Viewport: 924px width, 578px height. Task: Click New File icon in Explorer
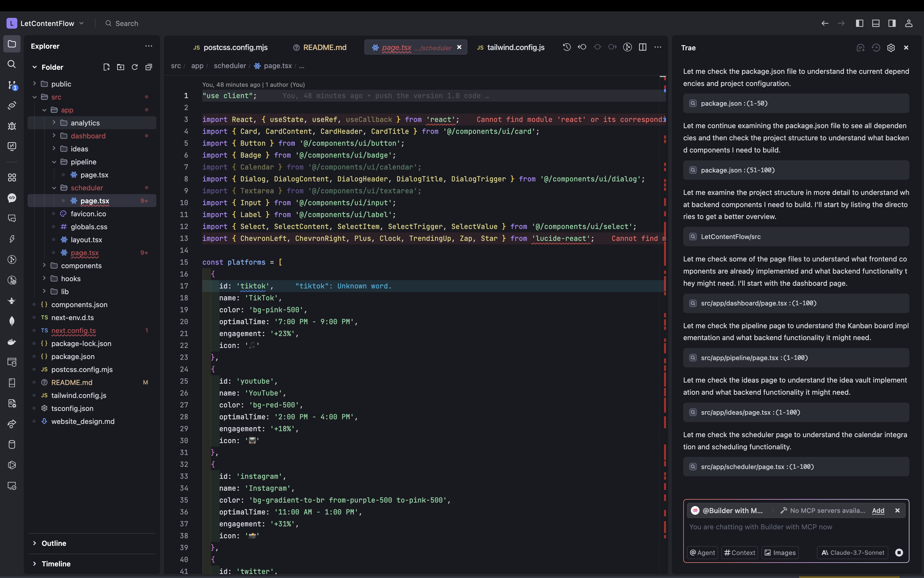[x=106, y=67]
